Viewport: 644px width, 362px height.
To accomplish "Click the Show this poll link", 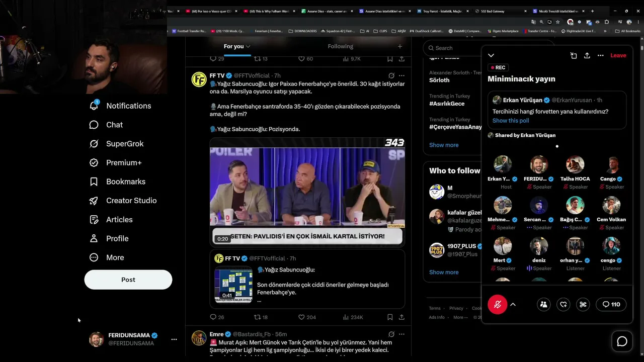I will tap(511, 121).
